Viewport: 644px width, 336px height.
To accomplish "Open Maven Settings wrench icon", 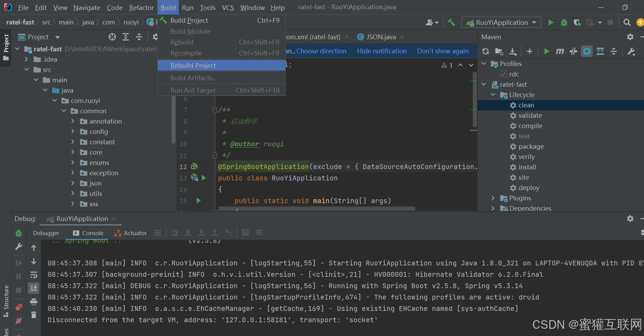I will tap(631, 51).
